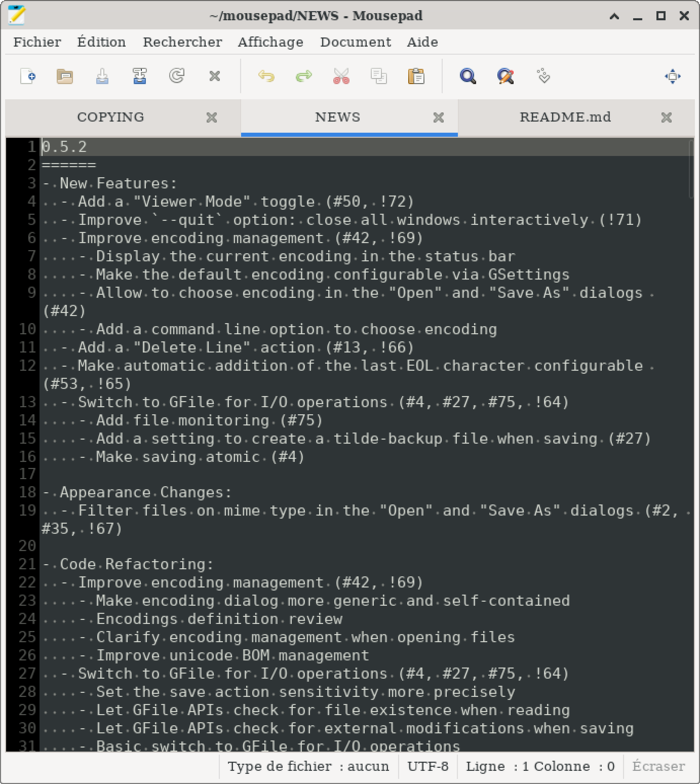This screenshot has height=784, width=700.
Task: Click UTF-8 encoding in status bar
Action: coord(428,766)
